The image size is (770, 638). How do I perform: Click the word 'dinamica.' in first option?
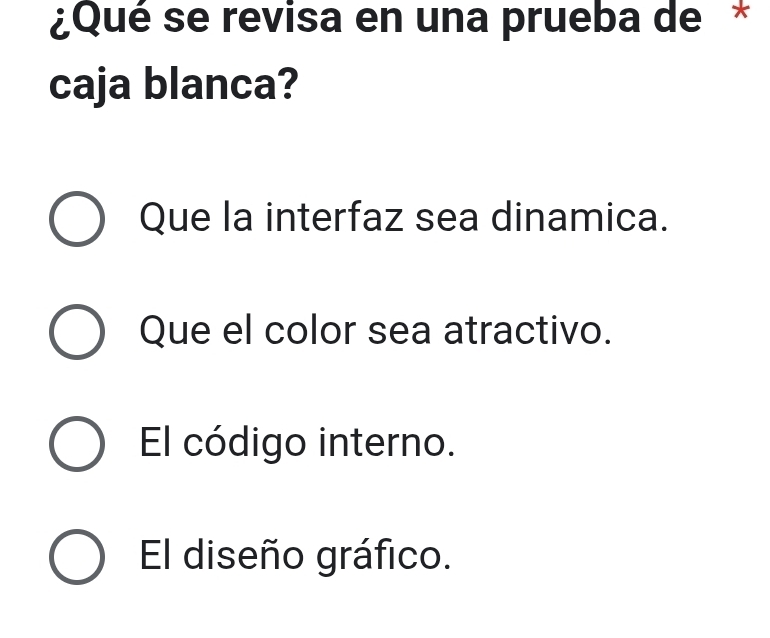tap(579, 218)
